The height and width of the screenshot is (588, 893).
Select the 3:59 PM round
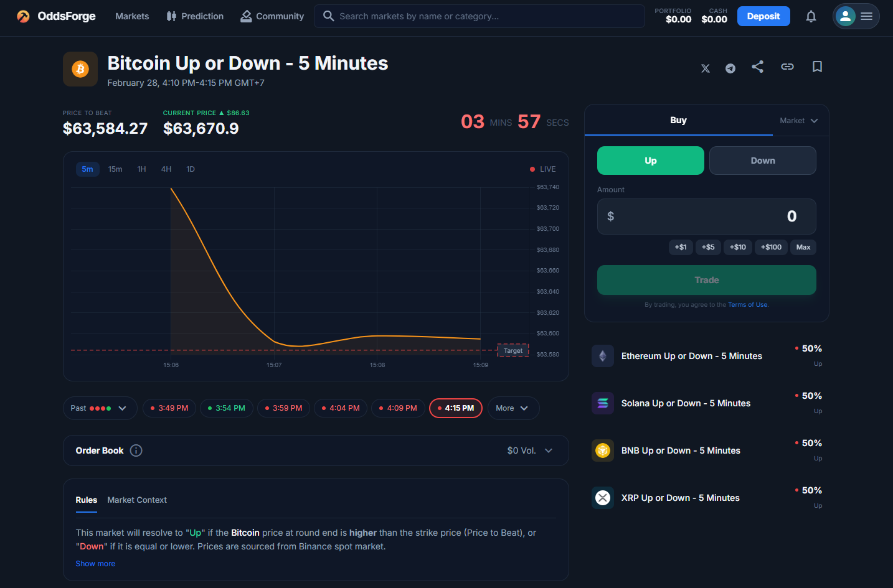(283, 408)
